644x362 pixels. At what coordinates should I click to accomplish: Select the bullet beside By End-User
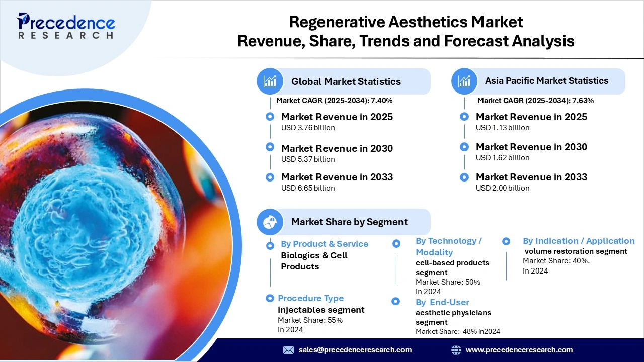(396, 301)
